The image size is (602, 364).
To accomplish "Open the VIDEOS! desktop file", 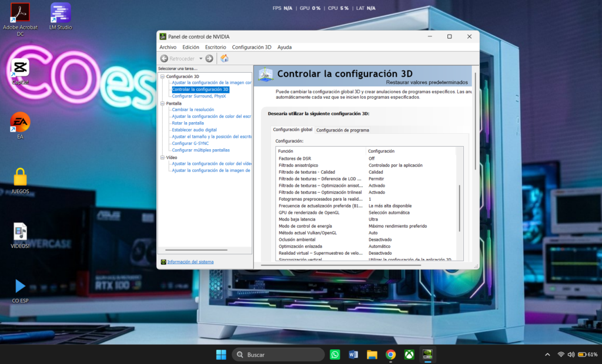I will pos(20,235).
